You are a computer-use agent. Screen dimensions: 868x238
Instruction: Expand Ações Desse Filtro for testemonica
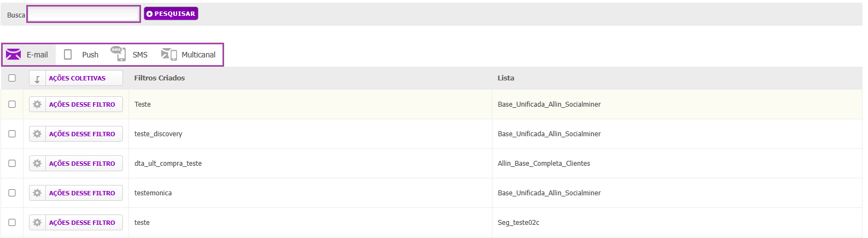(x=76, y=193)
